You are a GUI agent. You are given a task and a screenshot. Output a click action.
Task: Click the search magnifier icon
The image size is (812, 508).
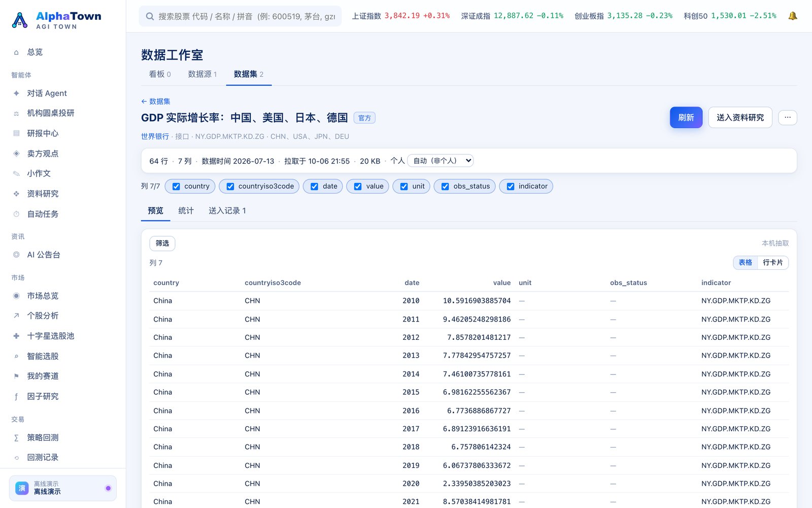click(x=150, y=16)
